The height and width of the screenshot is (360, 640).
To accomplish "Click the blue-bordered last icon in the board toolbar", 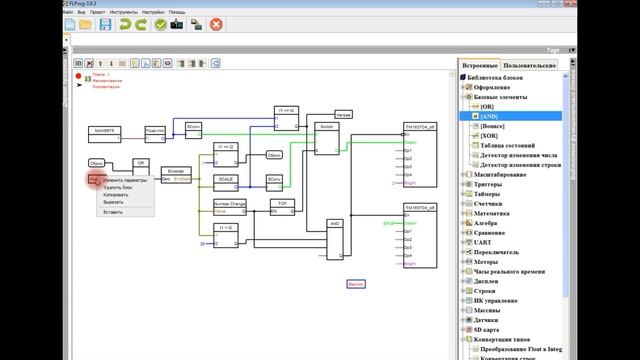I will point(216,63).
